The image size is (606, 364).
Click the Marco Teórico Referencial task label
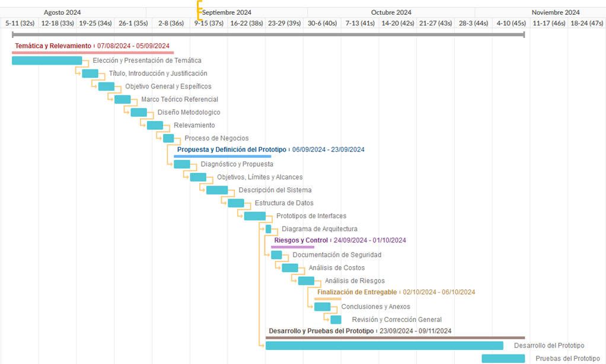point(180,100)
